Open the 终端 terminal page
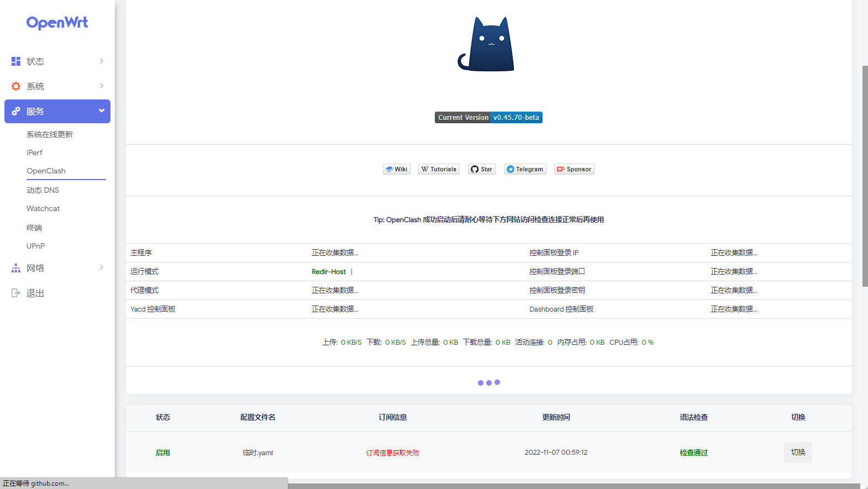 click(34, 228)
